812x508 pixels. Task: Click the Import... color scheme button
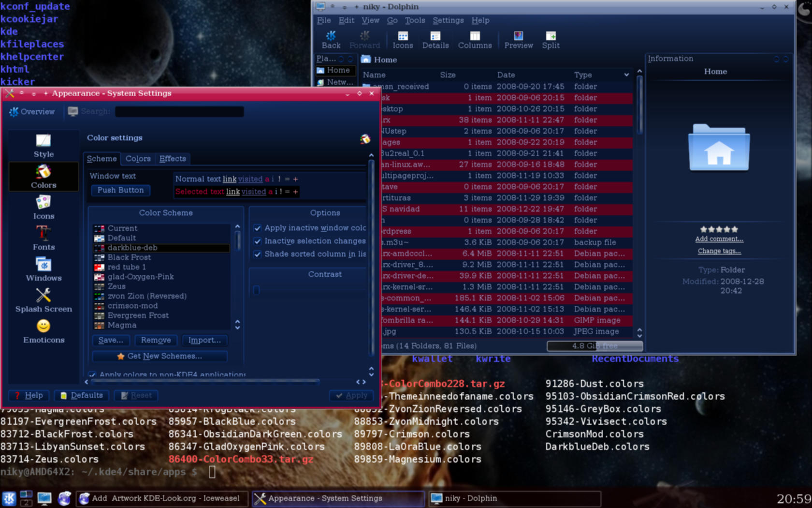[x=204, y=340]
